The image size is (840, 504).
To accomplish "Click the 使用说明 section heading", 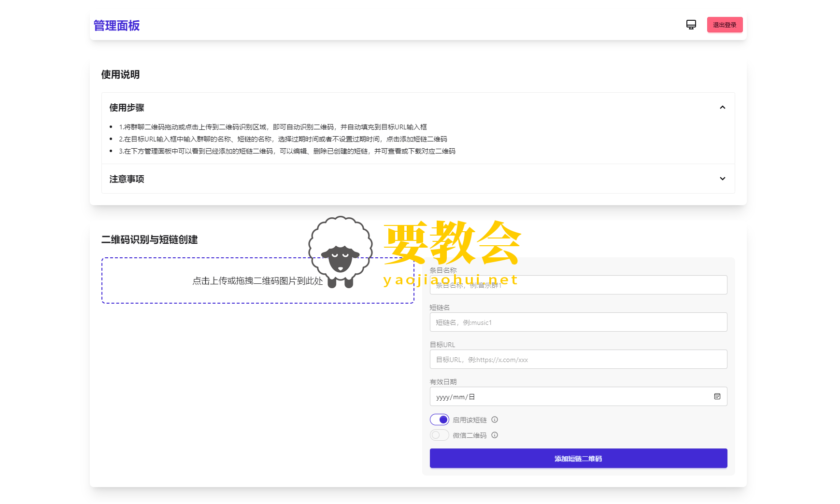I will coord(120,74).
